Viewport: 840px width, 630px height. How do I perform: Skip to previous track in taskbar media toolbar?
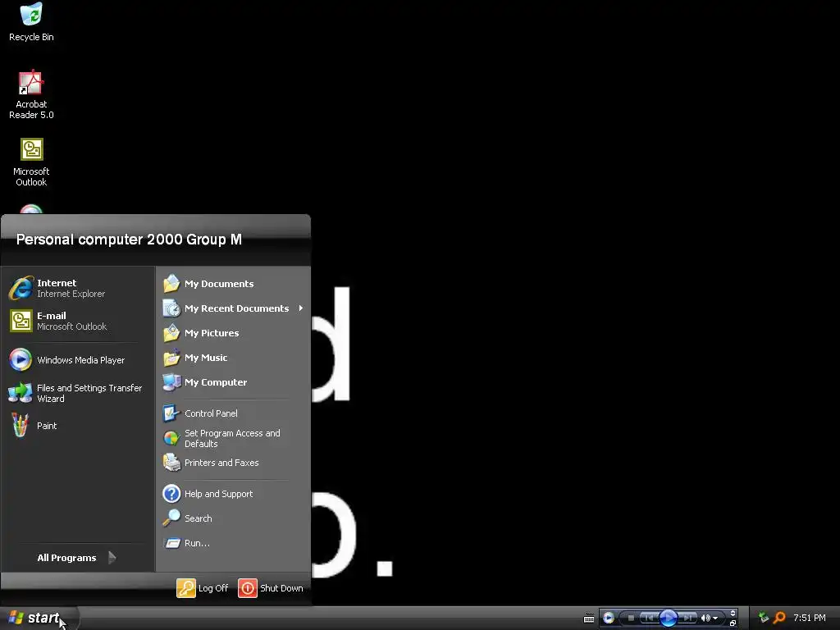coord(649,618)
